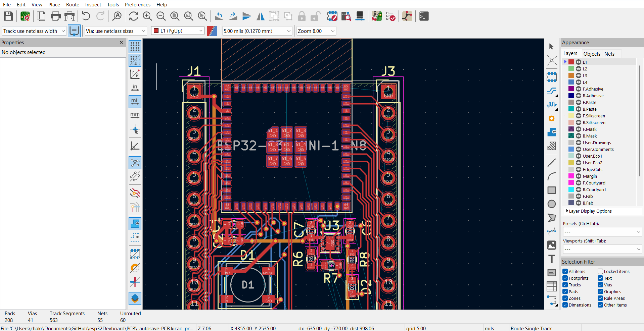Image resolution: width=644 pixels, height=331 pixels.
Task: Click the Save icon in the toolbar
Action: tap(8, 16)
